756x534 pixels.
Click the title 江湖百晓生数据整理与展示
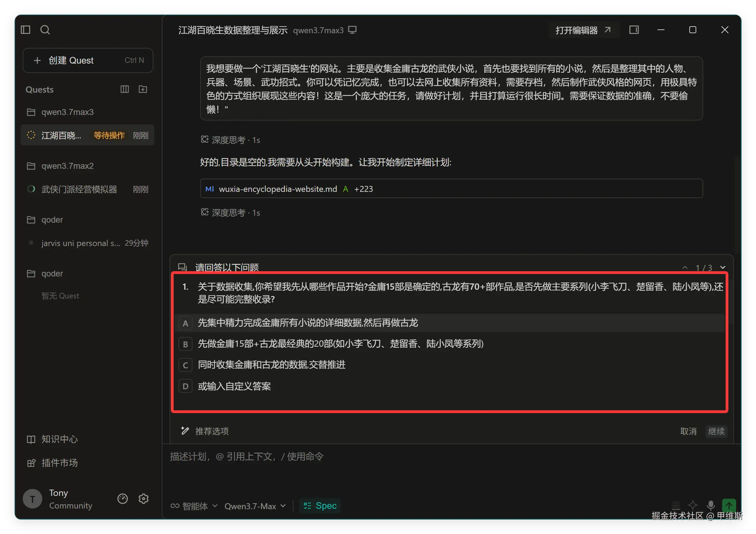[x=233, y=30]
